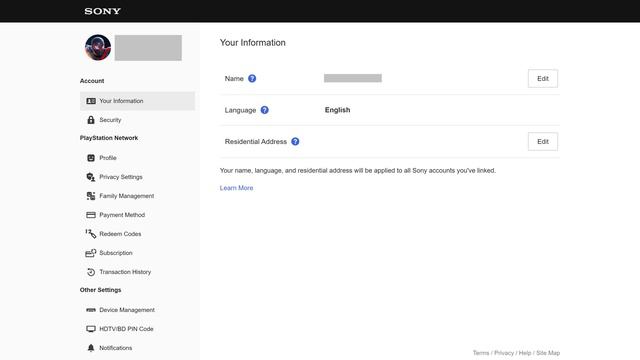Click the Security padlock icon
The width and height of the screenshot is (640, 360).
[91, 120]
